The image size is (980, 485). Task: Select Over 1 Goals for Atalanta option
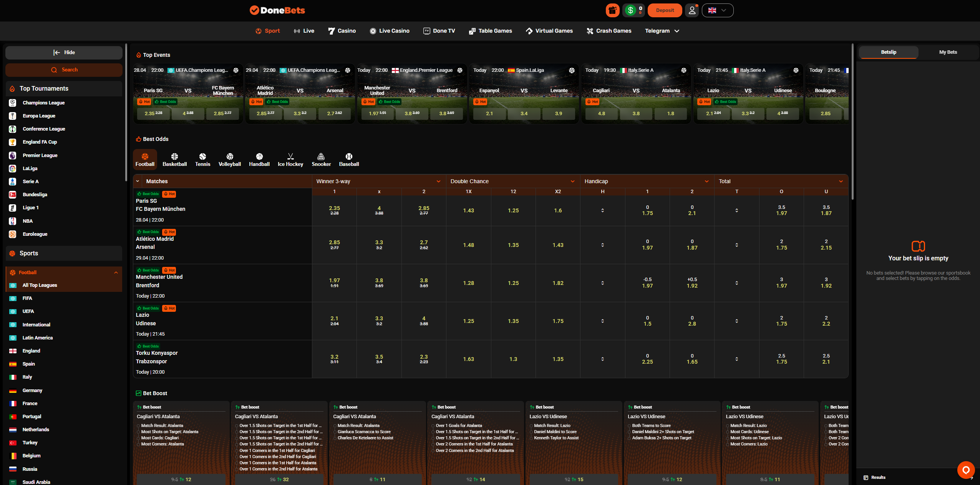pos(459,425)
